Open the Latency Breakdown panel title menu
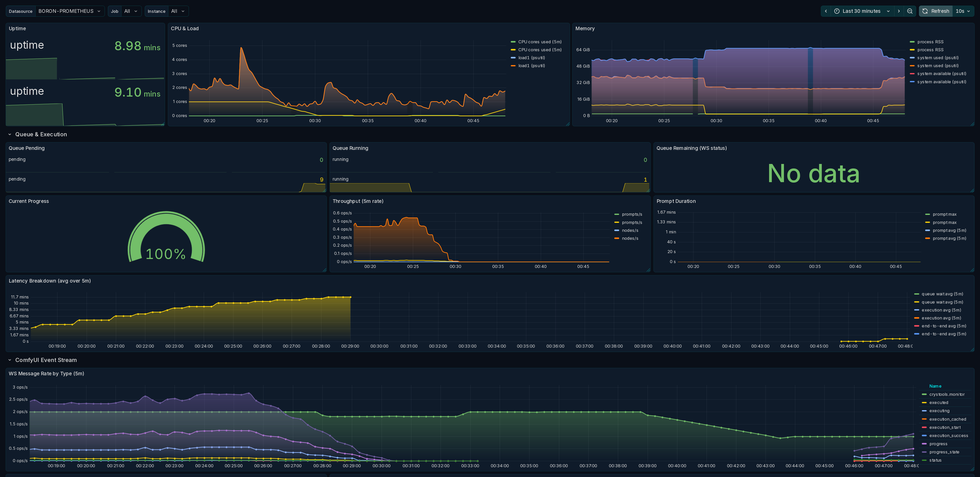The width and height of the screenshot is (980, 477). 49,281
